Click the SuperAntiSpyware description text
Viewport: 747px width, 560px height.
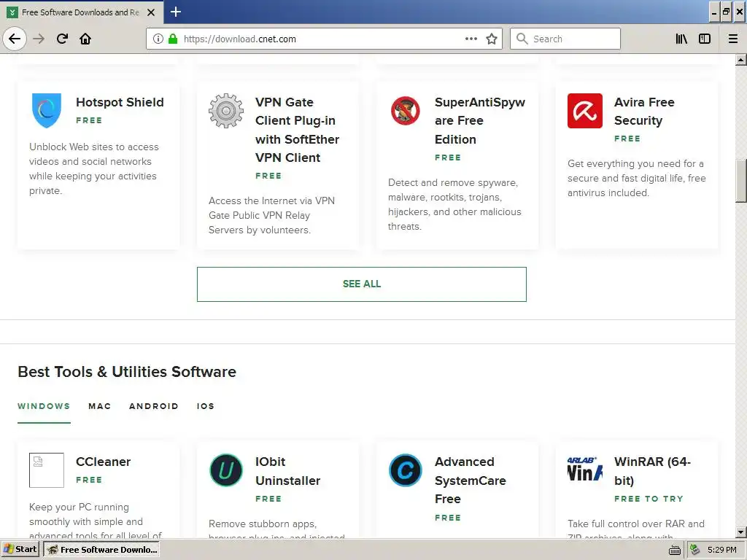tap(454, 204)
